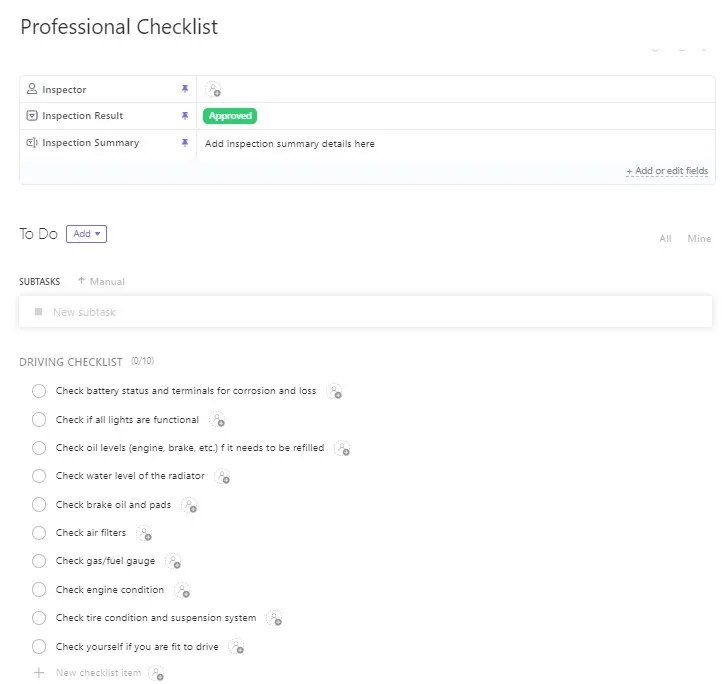Open the Add dropdown next to To Do
The width and height of the screenshot is (725, 684).
(86, 234)
